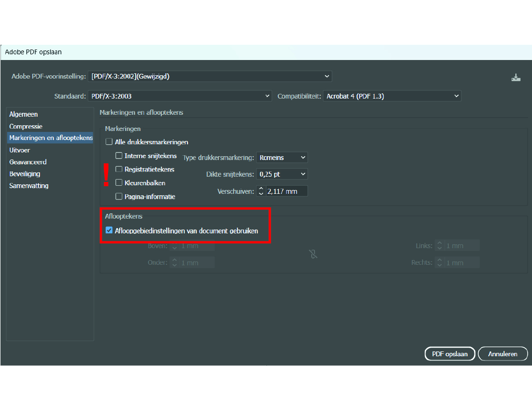Click the bleed link chain icon
This screenshot has width=532, height=401.
(x=313, y=254)
